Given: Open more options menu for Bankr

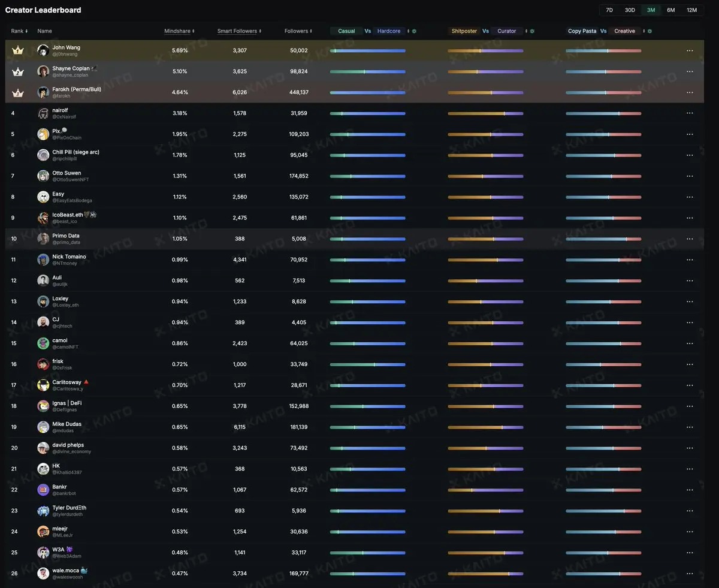Looking at the screenshot, I should (x=690, y=490).
